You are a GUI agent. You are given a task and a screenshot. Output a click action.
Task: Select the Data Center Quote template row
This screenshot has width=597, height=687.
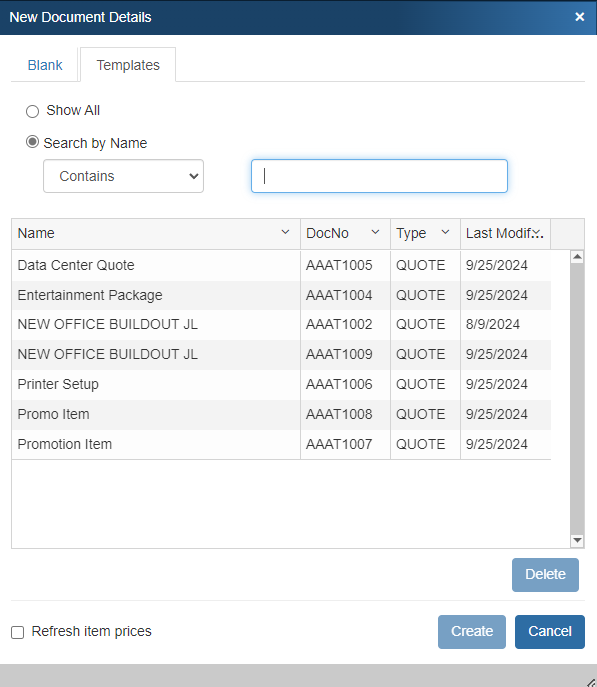click(281, 265)
